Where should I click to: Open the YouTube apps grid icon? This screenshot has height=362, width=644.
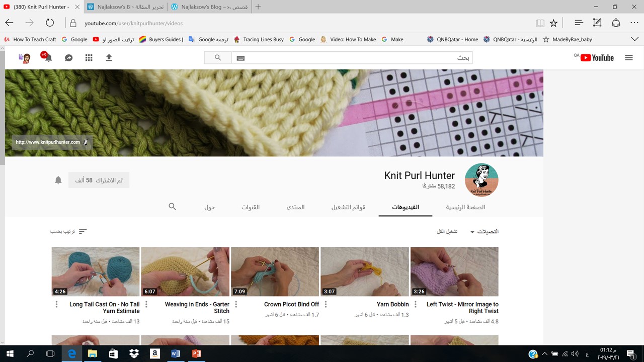click(x=89, y=58)
